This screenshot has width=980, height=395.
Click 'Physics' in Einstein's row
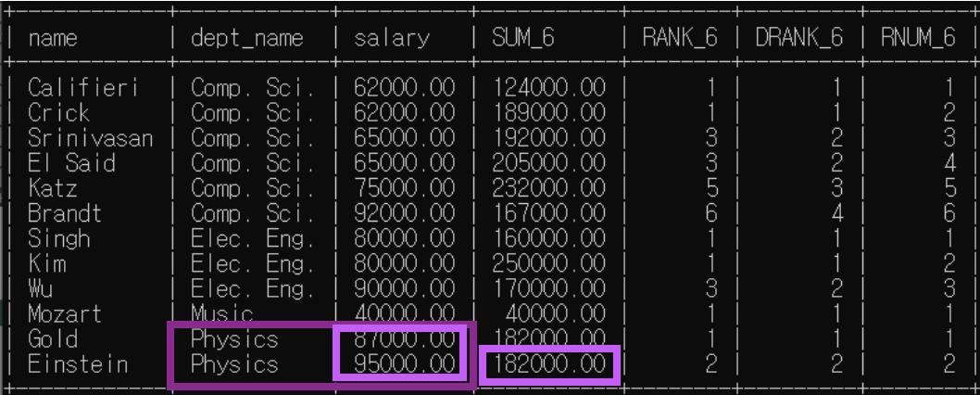click(234, 363)
